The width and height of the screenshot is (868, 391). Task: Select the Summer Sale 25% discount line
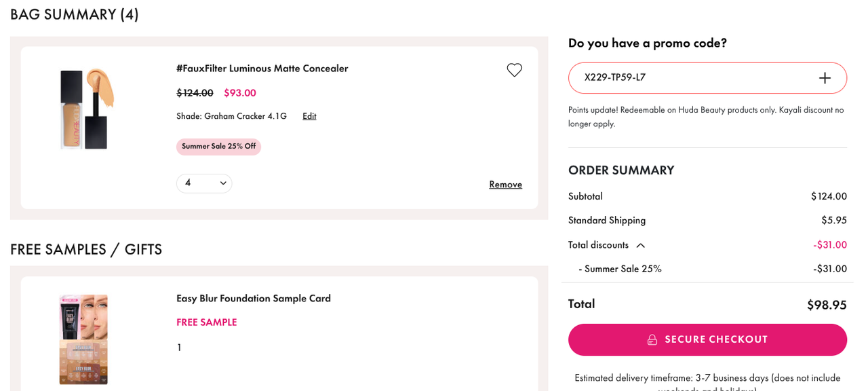623,269
